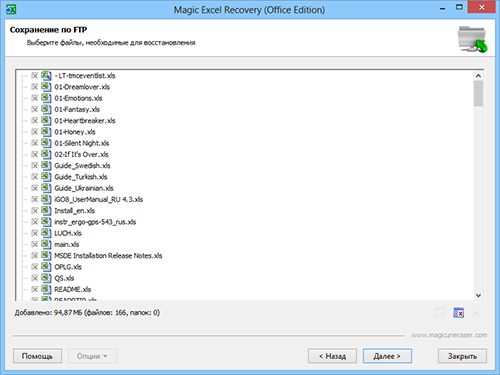Toggle checkbox for Install_en.xls

tap(34, 211)
